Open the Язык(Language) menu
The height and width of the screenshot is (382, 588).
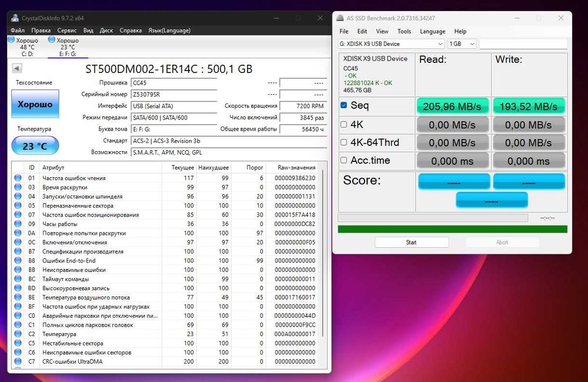click(x=169, y=31)
